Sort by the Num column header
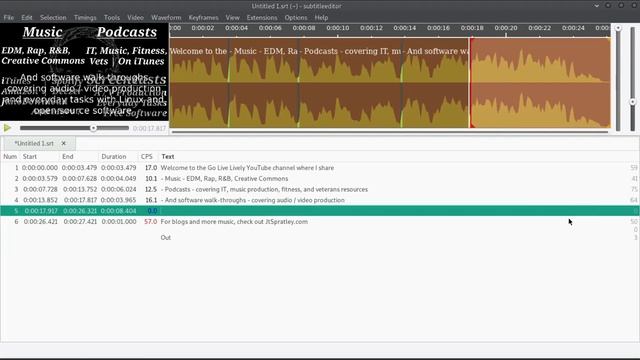 pos(10,156)
